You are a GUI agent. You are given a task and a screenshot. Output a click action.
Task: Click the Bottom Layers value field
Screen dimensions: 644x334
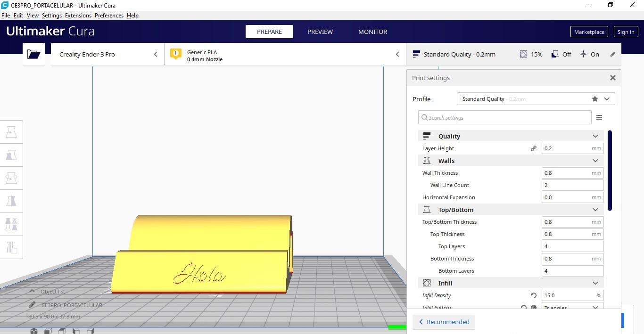[x=572, y=271]
